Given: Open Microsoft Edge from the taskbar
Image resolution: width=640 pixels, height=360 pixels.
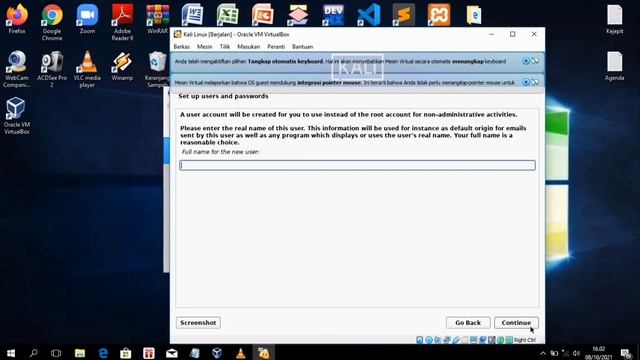Looking at the screenshot, I should 103,353.
